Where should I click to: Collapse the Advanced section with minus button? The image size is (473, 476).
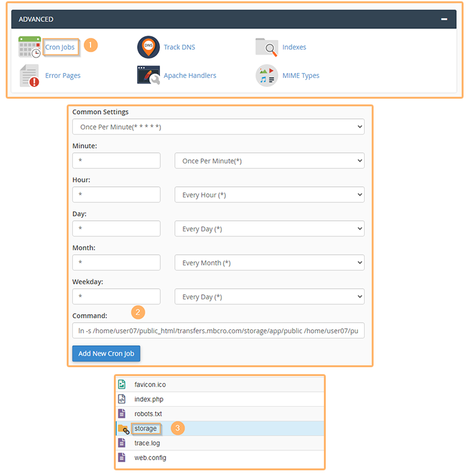tap(444, 19)
